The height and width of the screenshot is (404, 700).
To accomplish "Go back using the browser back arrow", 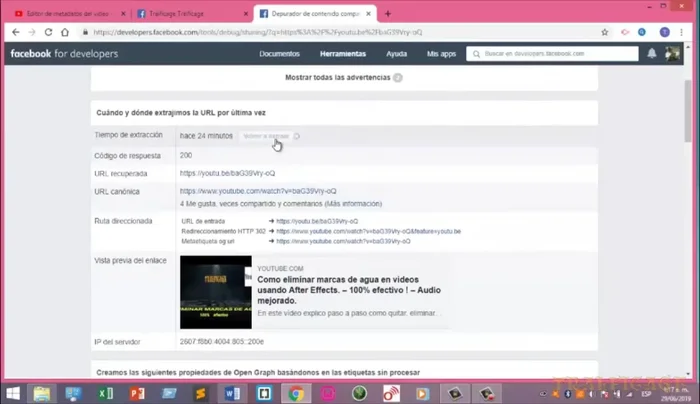I will tap(16, 32).
